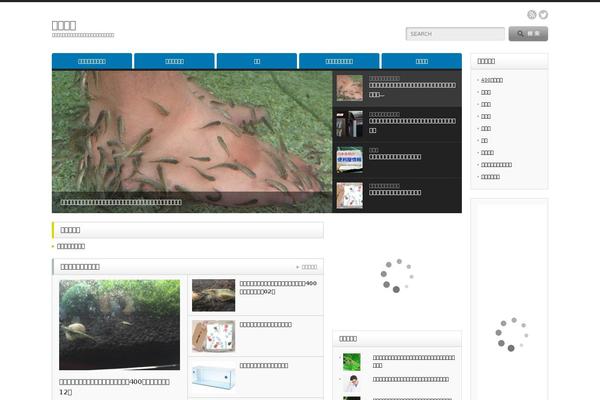Select slider item with goldfish print thumbnail

click(x=397, y=195)
